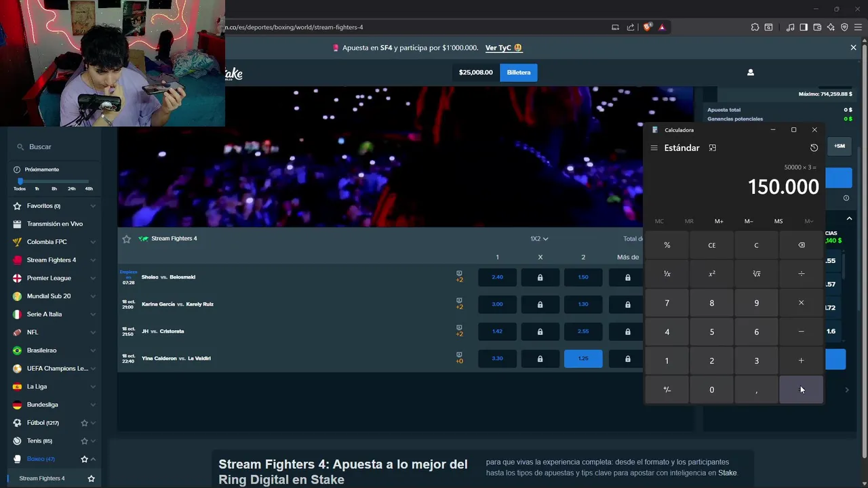The image size is (868, 488).
Task: Click the calculator divide key
Action: click(801, 274)
